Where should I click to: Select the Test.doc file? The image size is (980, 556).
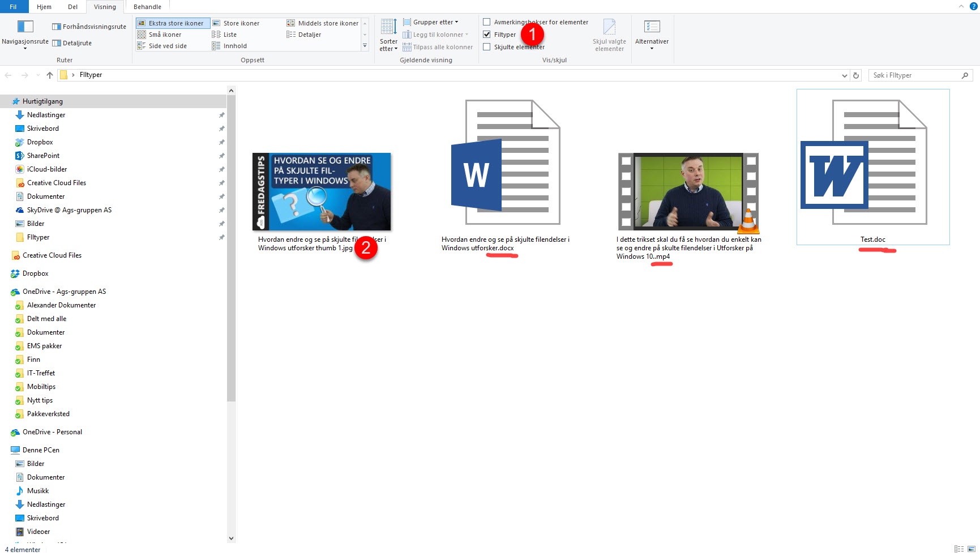872,167
